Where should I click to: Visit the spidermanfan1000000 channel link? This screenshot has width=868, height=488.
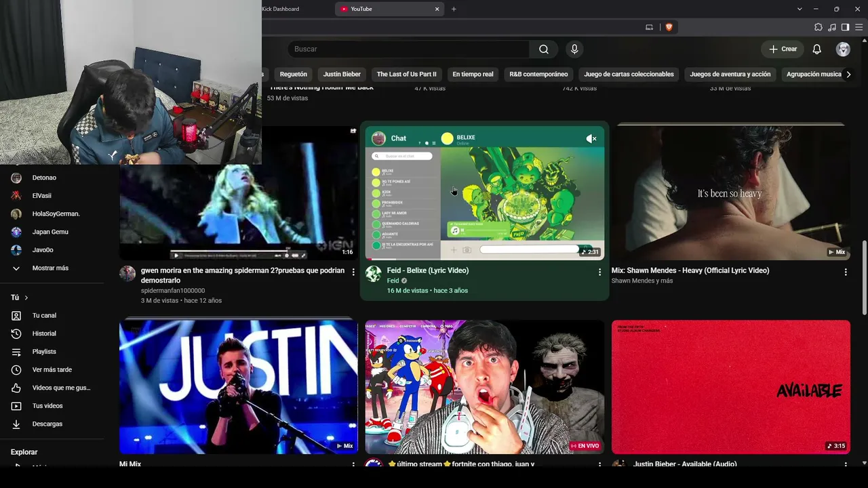click(173, 291)
